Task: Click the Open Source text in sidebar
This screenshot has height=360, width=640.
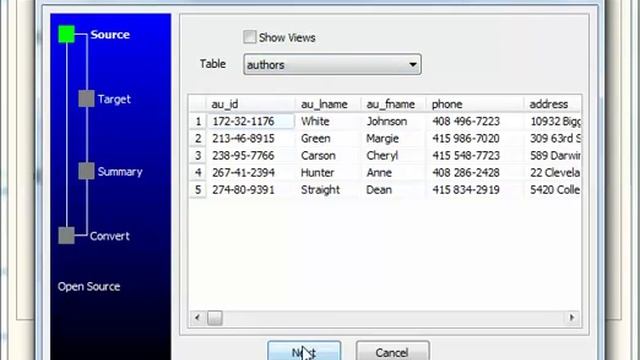Action: [89, 287]
